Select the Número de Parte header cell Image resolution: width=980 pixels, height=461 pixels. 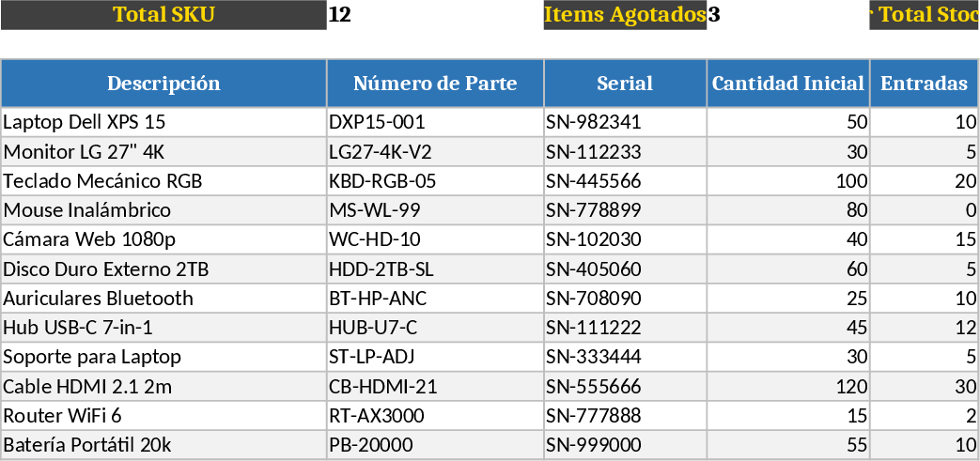435,84
